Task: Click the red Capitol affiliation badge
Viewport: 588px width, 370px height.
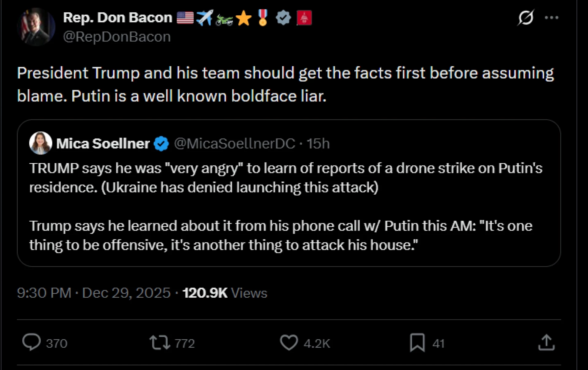Action: click(x=304, y=18)
